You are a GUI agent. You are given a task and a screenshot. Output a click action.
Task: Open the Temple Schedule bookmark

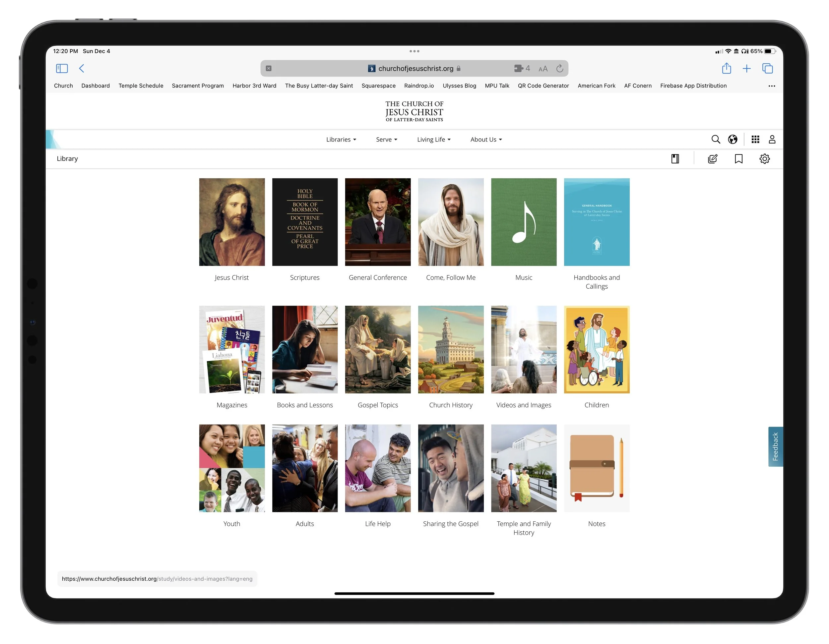pos(141,86)
